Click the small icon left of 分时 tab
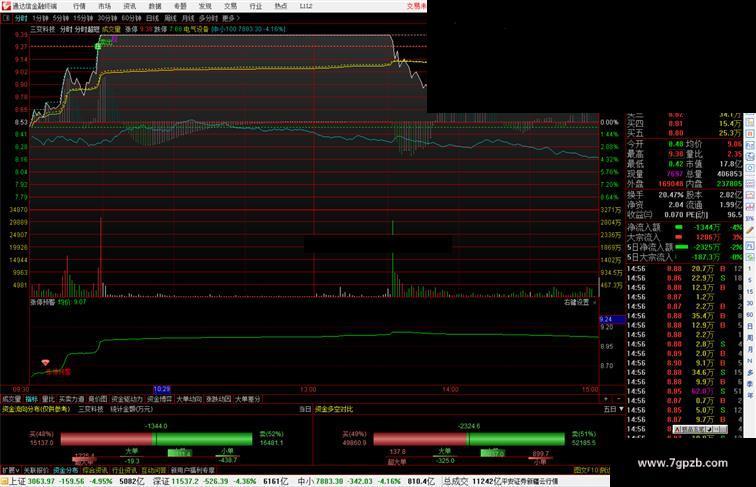Image resolution: width=756 pixels, height=487 pixels. pyautogui.click(x=6, y=18)
